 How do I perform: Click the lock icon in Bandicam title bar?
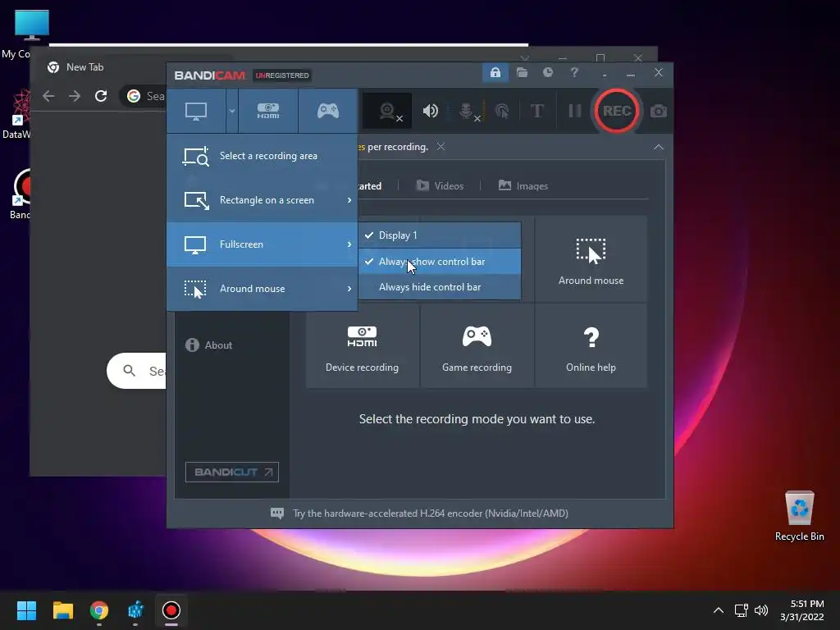coord(495,72)
